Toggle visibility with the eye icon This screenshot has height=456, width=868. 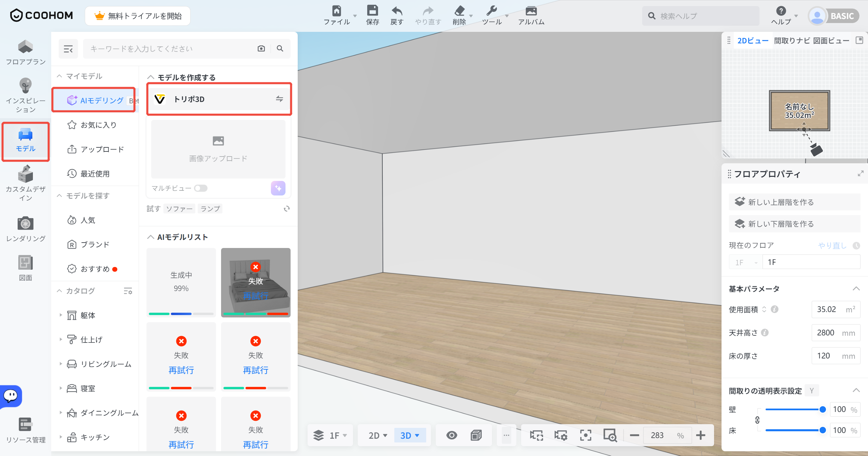coord(452,435)
